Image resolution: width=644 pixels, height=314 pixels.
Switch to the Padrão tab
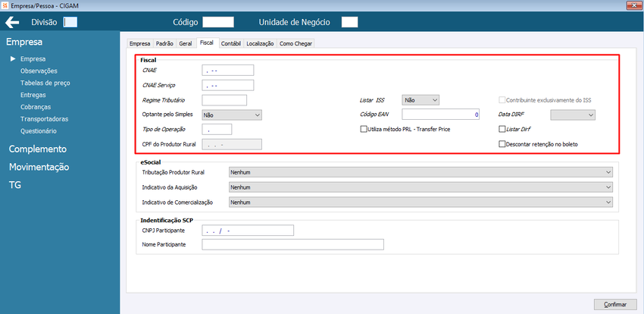click(x=164, y=43)
